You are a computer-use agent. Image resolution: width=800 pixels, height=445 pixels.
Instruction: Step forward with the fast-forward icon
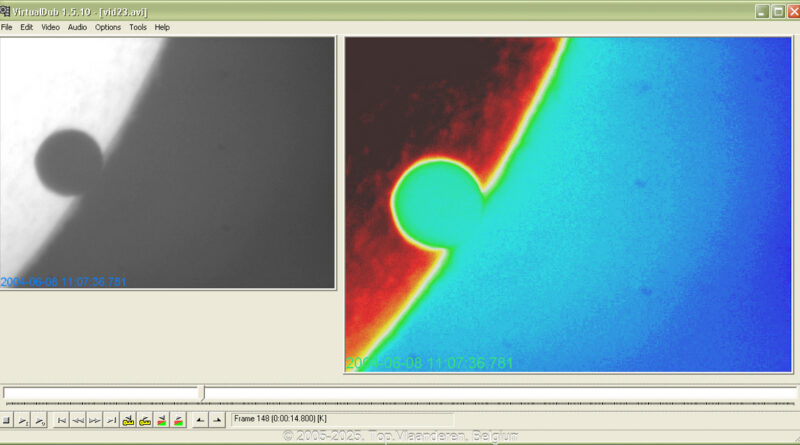pos(95,421)
